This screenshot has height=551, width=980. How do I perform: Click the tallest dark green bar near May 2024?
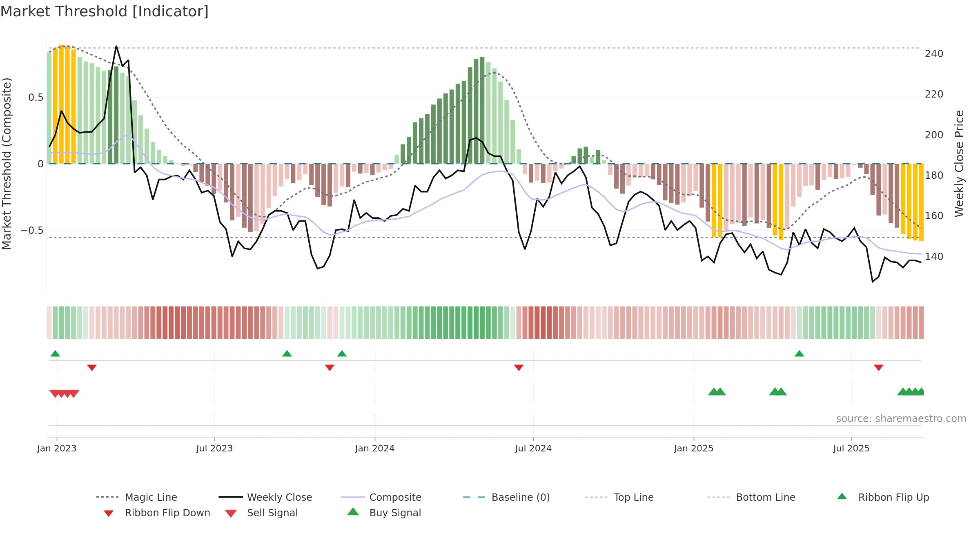[x=482, y=110]
